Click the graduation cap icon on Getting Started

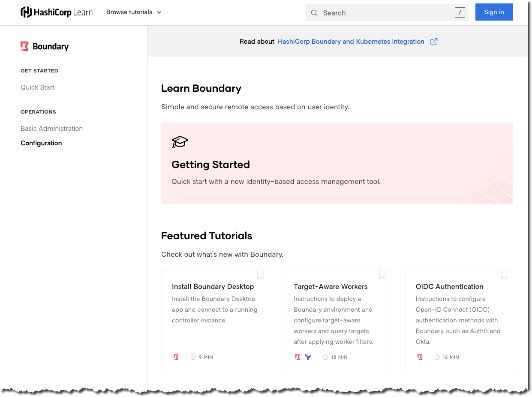180,142
